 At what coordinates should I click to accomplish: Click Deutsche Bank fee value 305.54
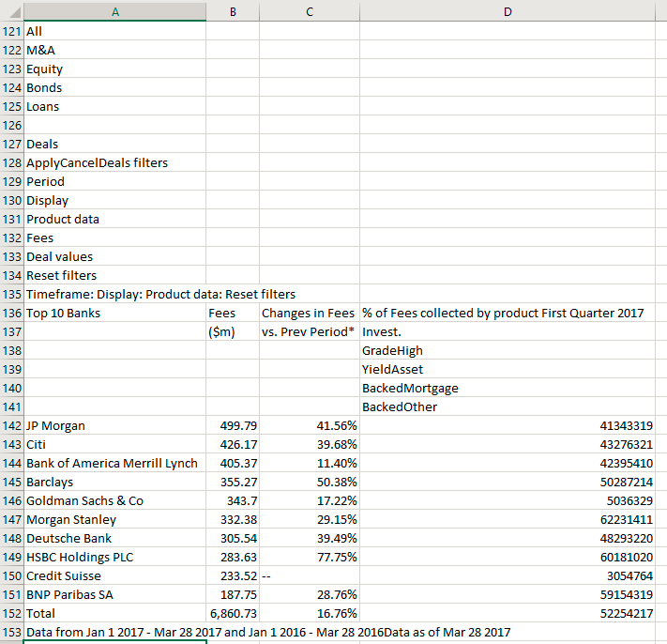tap(233, 538)
